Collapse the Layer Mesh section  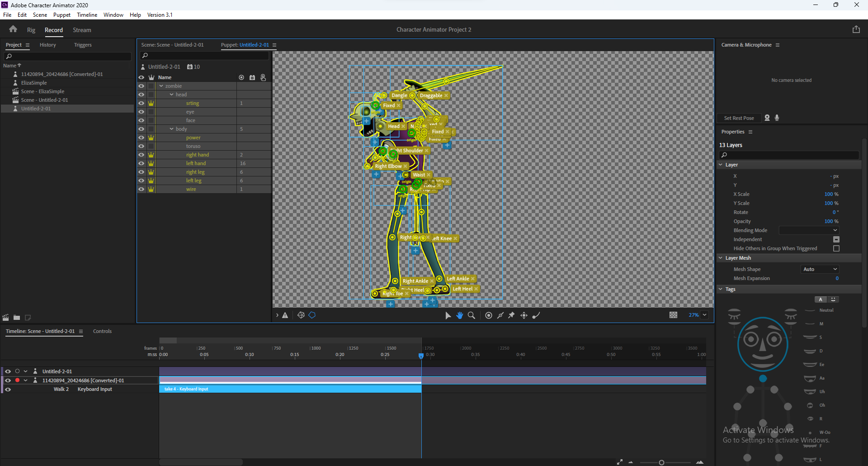point(721,258)
